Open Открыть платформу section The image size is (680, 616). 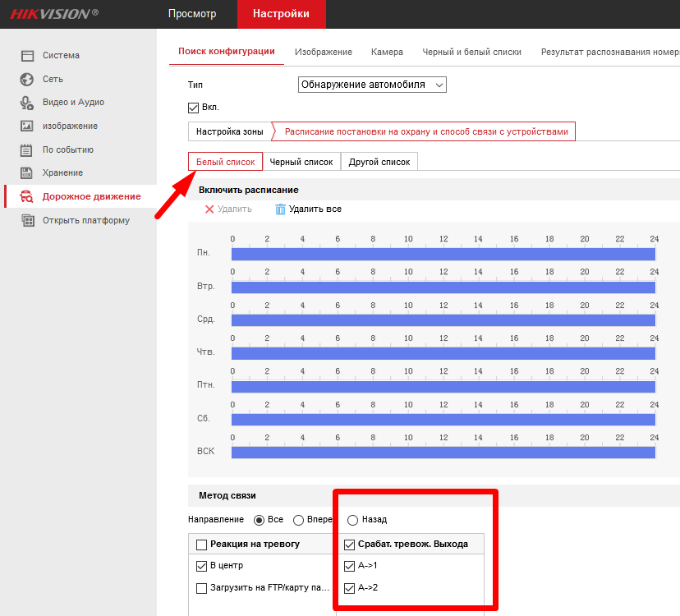point(86,220)
